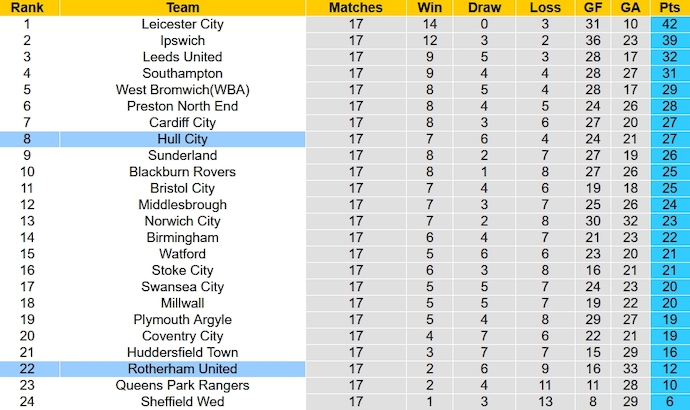The width and height of the screenshot is (690, 410).
Task: Click Sheffield Wed's 6 points cell
Action: [668, 401]
